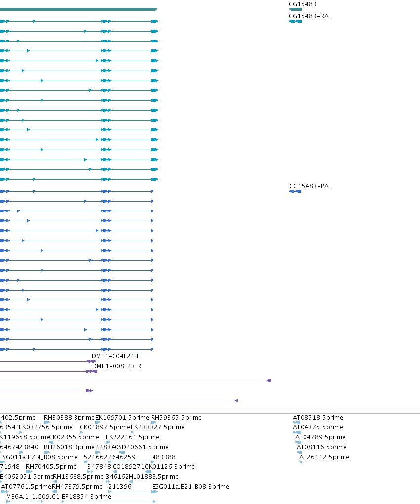Select the spliced line glyph under EP18854.3prime
Image resolution: width=420 pixels, height=504 pixels.
(x=109, y=502)
